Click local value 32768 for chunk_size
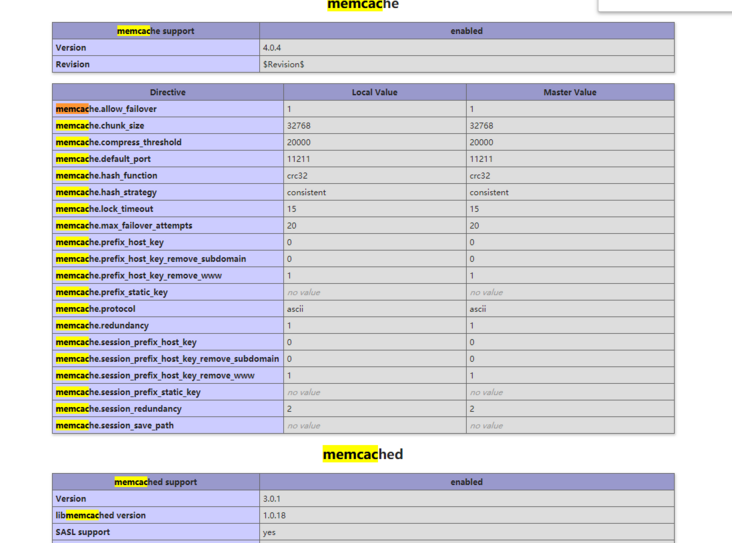 (299, 126)
